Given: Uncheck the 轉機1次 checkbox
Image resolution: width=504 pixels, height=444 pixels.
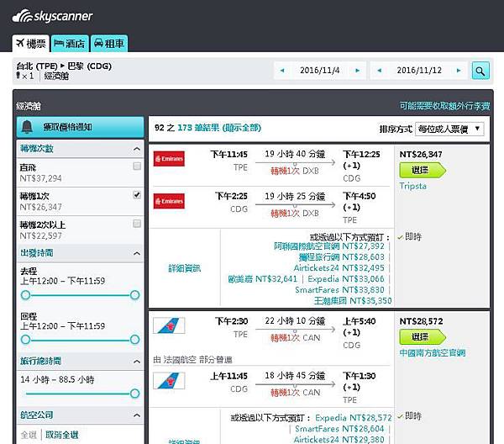Looking at the screenshot, I should [x=137, y=194].
